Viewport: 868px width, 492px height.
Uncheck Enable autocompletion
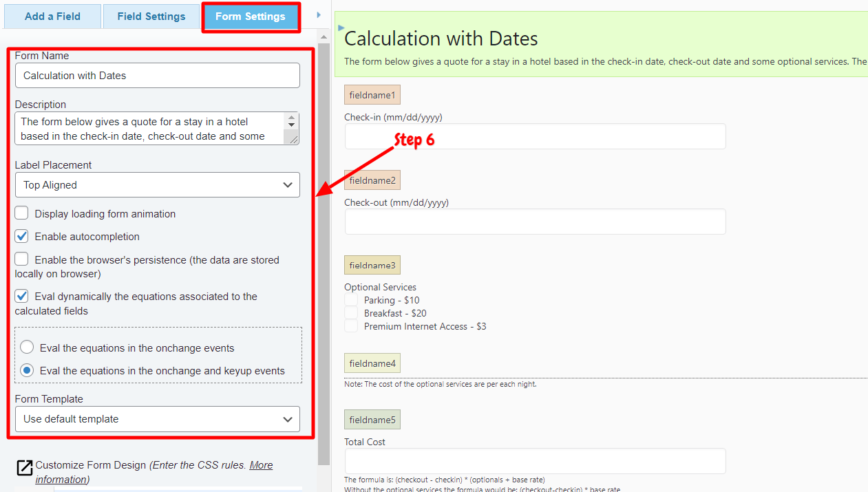tap(22, 236)
